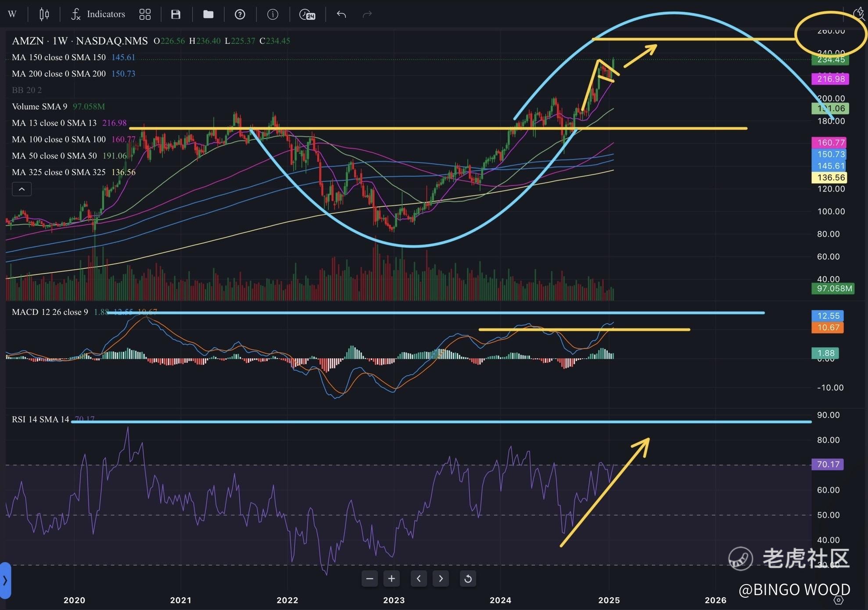Zoom in the chart with the plus button
The height and width of the screenshot is (610, 868).
[x=391, y=578]
